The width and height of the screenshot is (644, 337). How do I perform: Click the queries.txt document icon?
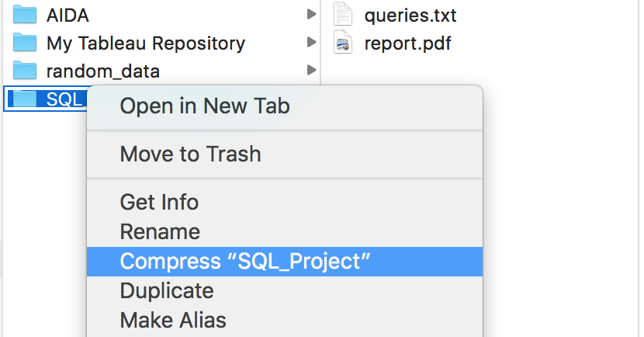click(343, 14)
